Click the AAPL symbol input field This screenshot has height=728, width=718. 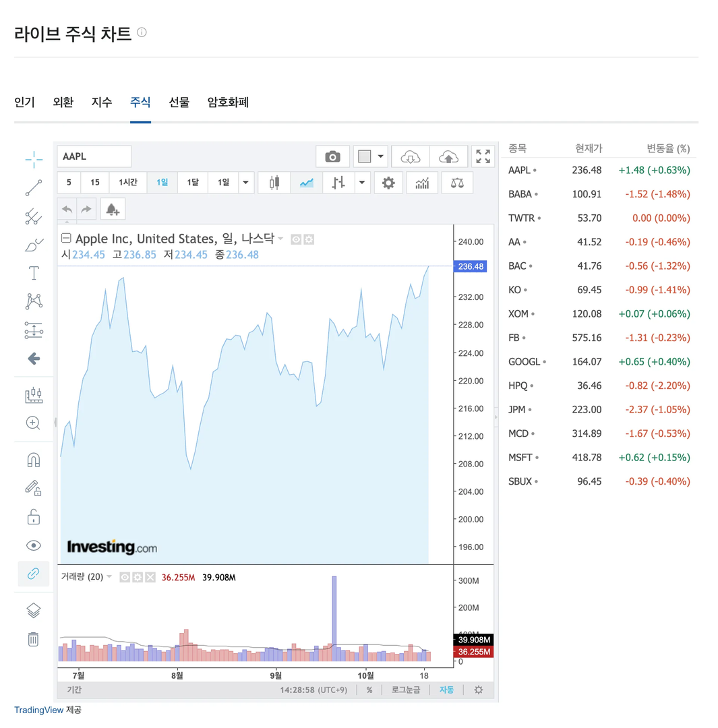(x=94, y=156)
